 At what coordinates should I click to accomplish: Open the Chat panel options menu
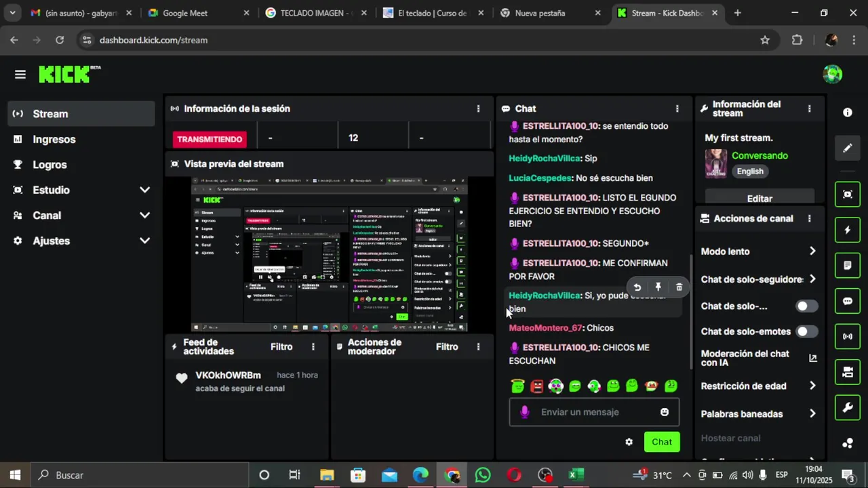click(677, 108)
